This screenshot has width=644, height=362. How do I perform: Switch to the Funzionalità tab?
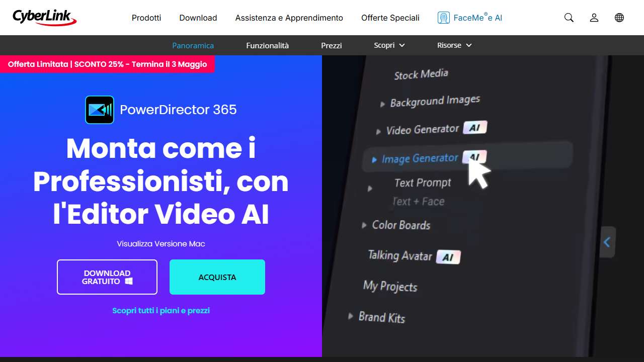pos(268,45)
